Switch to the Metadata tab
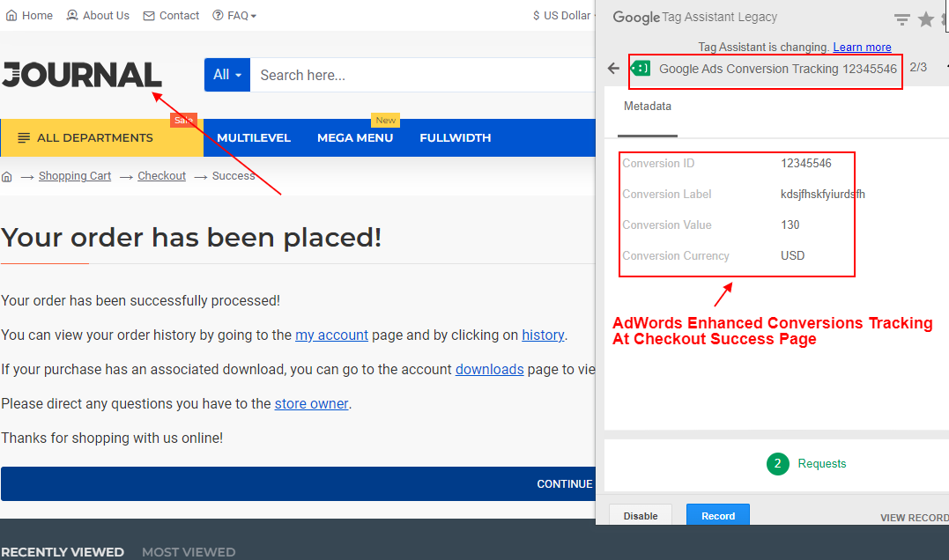 point(648,106)
